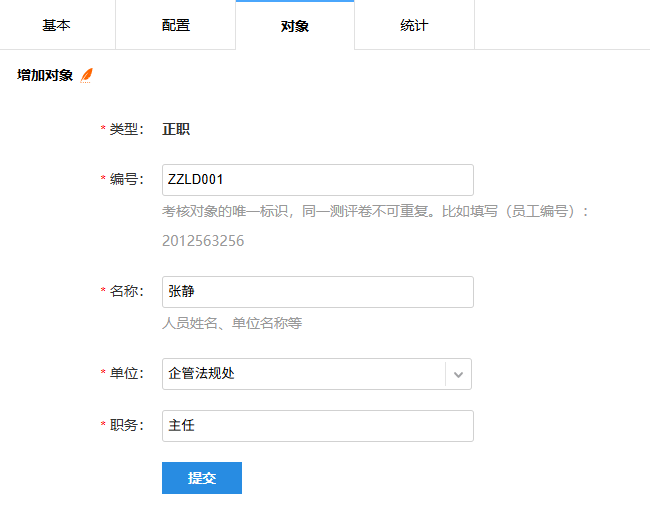The height and width of the screenshot is (529, 650).
Task: Click the orange feather icon beside 增加对象
Action: pyautogui.click(x=87, y=75)
